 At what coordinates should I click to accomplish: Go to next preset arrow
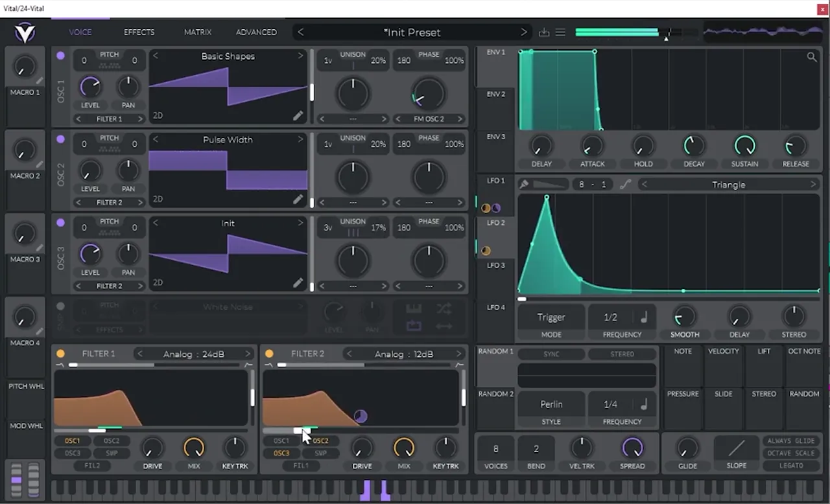(x=524, y=32)
